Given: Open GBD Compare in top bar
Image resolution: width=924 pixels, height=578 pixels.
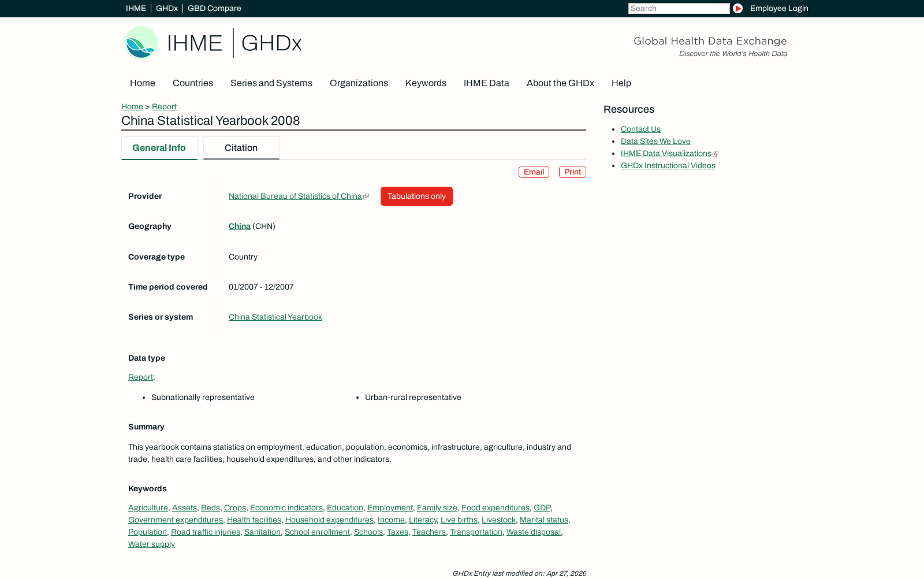Looking at the screenshot, I should click(214, 8).
